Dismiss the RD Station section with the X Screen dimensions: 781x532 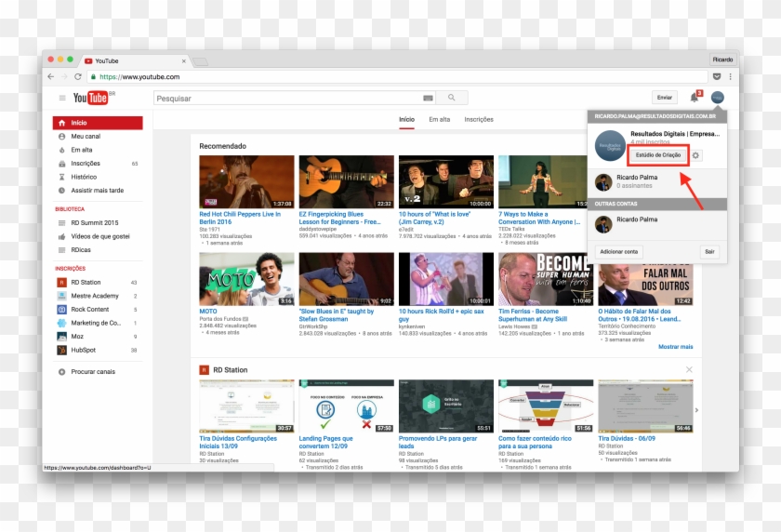[689, 369]
